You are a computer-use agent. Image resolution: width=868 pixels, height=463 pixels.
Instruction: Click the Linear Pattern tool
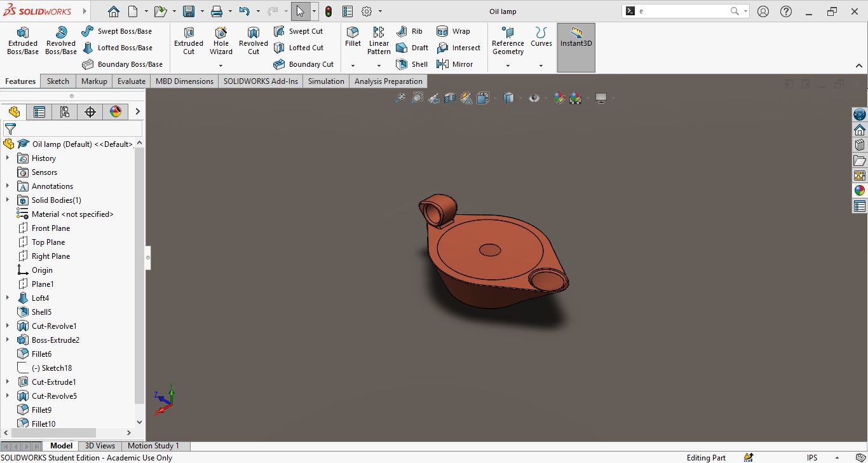[x=379, y=41]
